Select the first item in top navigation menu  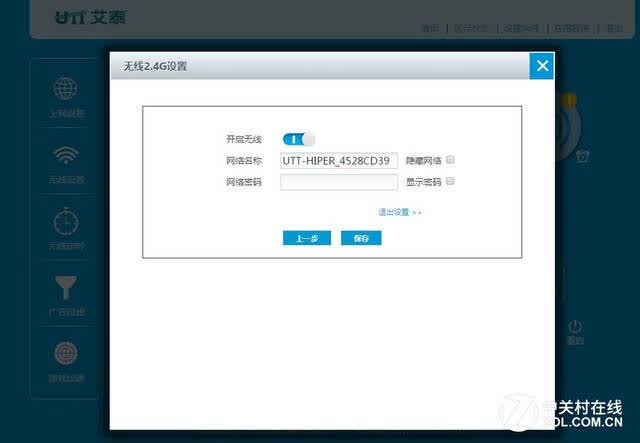[x=430, y=28]
